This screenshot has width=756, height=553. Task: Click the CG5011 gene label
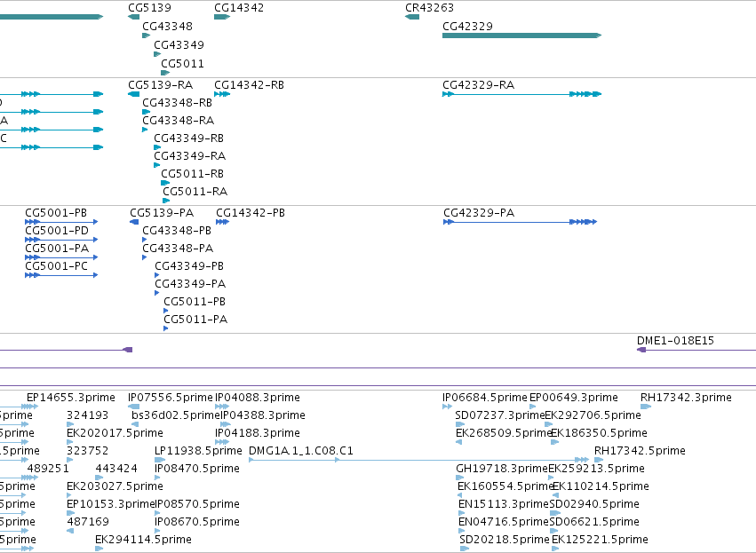tap(182, 64)
